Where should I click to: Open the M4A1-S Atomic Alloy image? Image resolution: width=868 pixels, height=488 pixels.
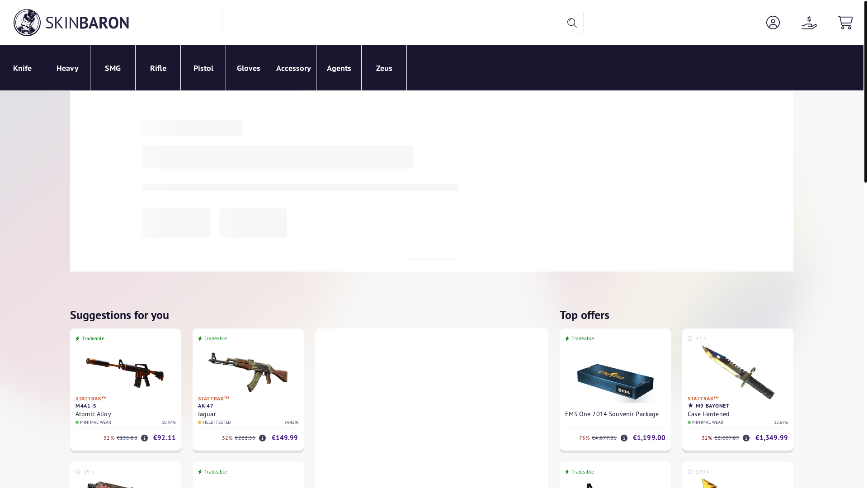pos(125,373)
